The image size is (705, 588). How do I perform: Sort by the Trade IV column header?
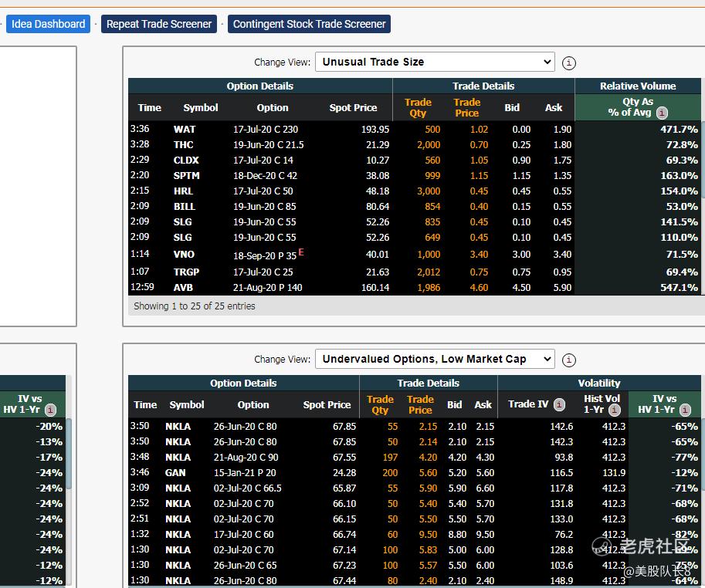[528, 404]
